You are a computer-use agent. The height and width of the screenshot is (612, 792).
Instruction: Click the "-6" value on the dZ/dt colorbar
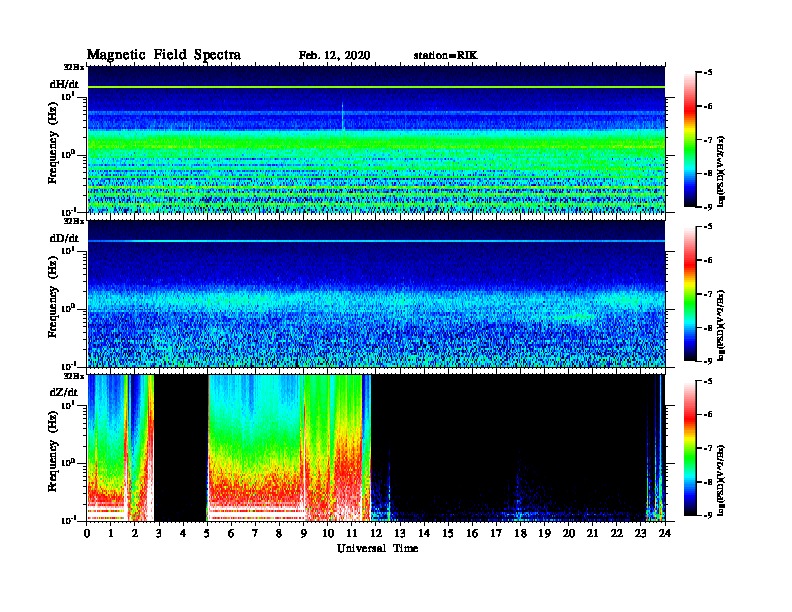click(x=708, y=414)
